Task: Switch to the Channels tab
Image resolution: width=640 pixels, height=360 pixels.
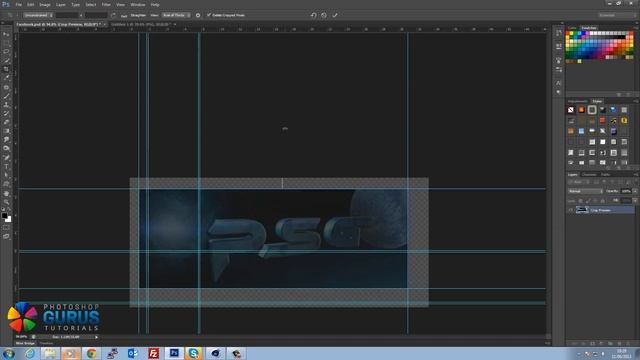Action: [589, 174]
